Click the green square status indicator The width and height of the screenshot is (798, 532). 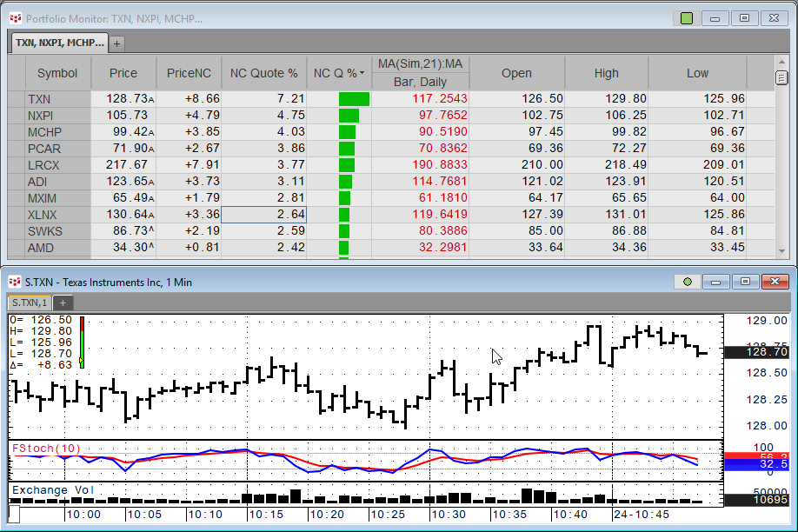pyautogui.click(x=687, y=17)
